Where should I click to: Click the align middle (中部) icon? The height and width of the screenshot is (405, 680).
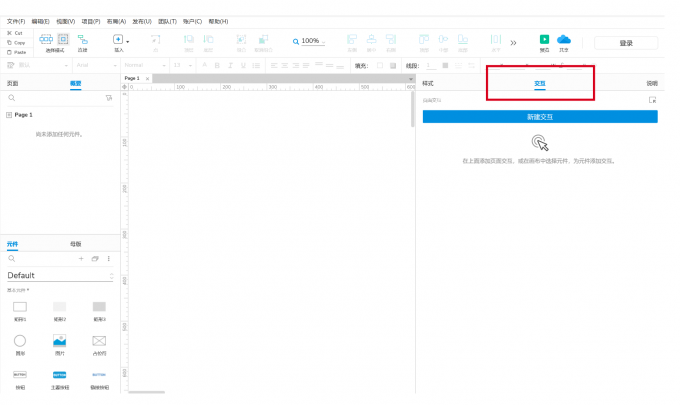(x=443, y=40)
